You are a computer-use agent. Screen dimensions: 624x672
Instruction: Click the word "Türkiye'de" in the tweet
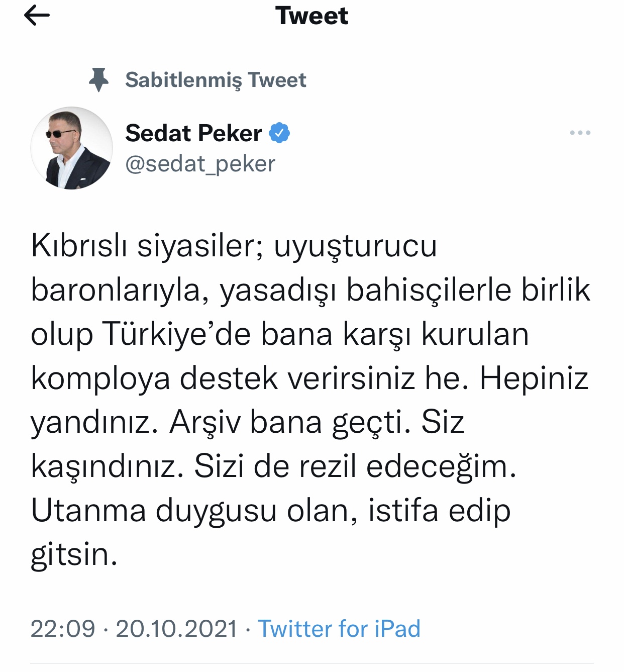point(176,334)
